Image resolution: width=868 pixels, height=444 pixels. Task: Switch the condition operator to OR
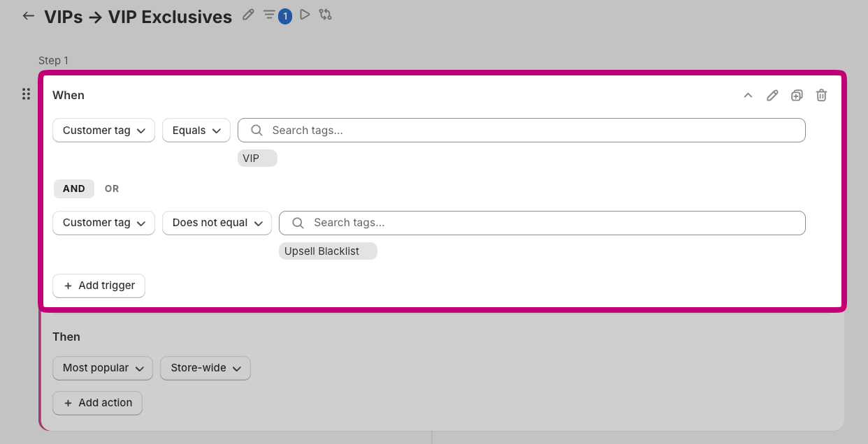[112, 188]
